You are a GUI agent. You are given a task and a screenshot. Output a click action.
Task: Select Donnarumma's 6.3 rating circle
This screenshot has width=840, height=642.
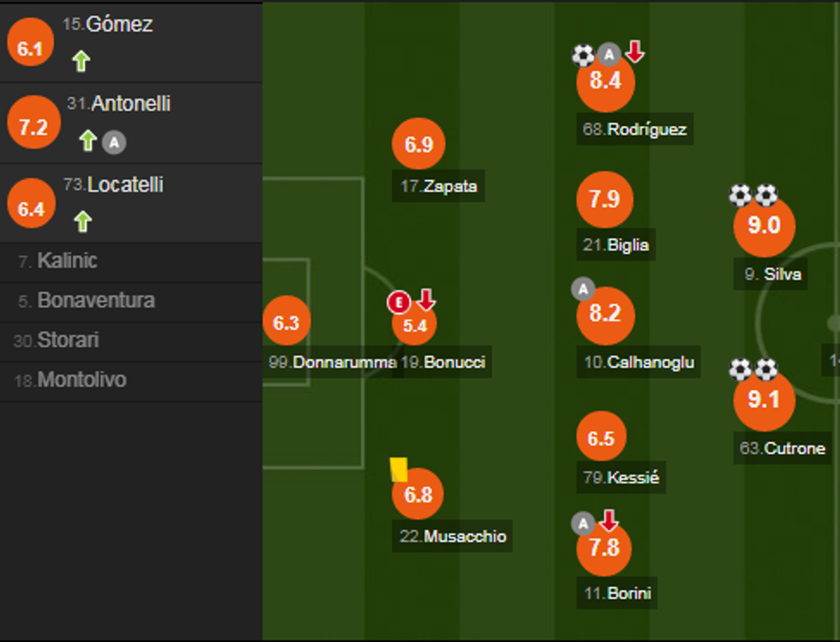coord(286,322)
